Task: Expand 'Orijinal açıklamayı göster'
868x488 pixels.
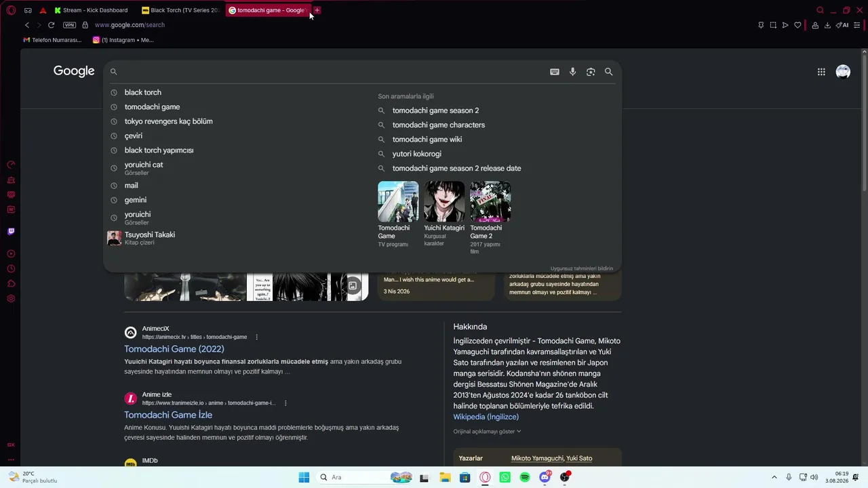Action: [488, 432]
